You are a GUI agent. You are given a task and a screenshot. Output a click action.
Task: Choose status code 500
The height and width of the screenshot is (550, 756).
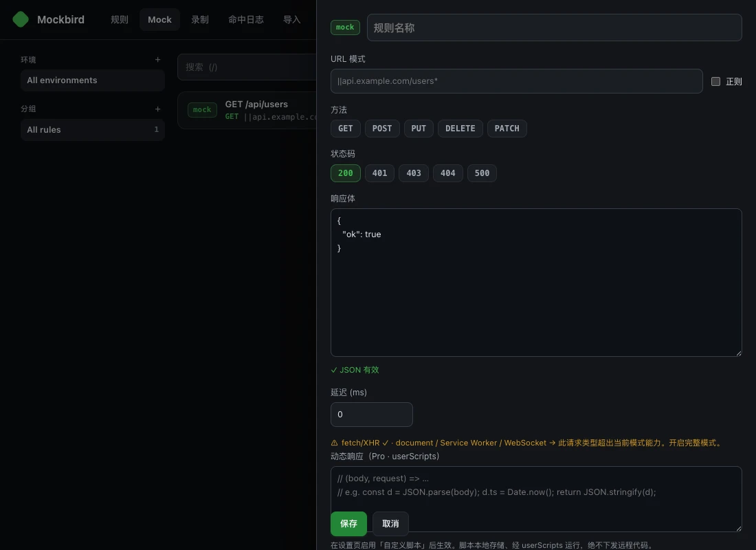[482, 173]
